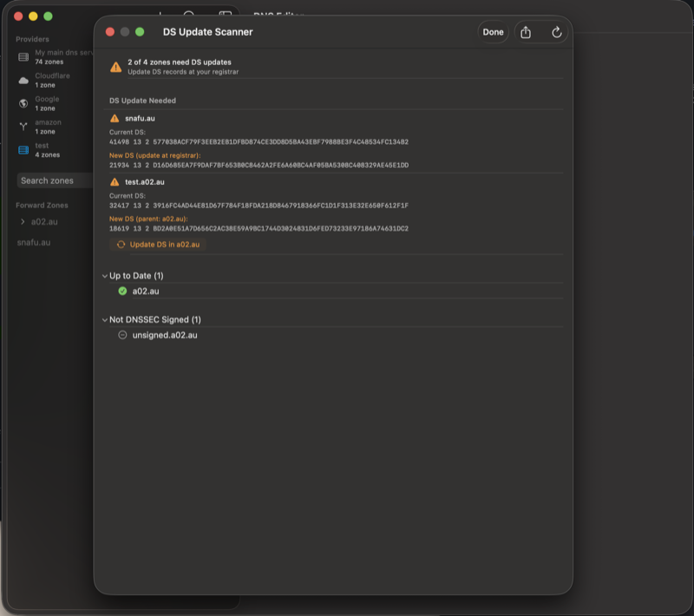This screenshot has height=616, width=694.
Task: Select the Cloudflare provider cloud icon
Action: pos(23,80)
